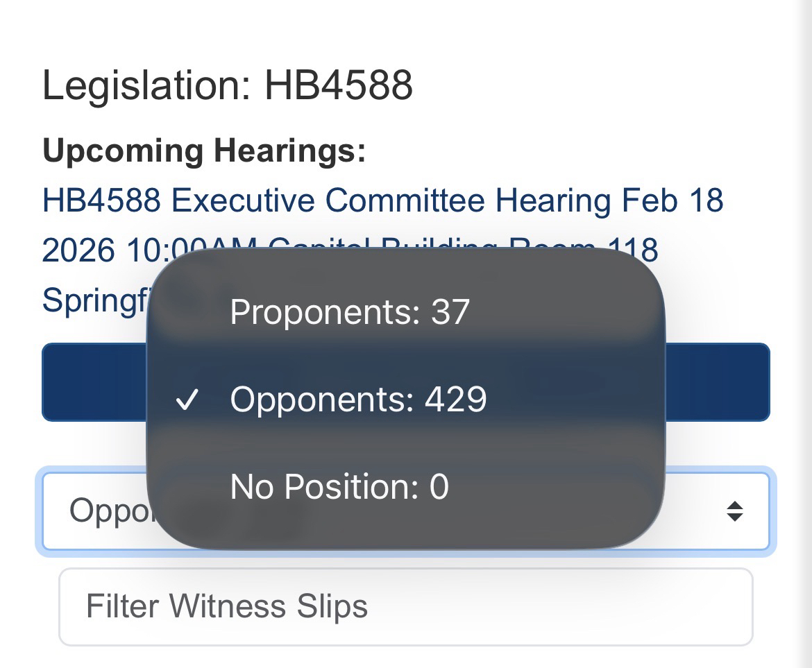
Task: Choose the Opponents: 429 menu entry
Action: 358,400
